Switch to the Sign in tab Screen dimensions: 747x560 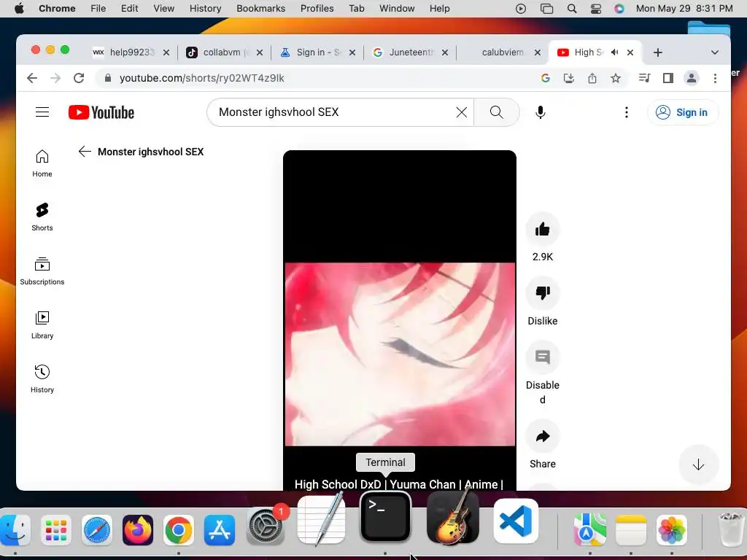(317, 52)
